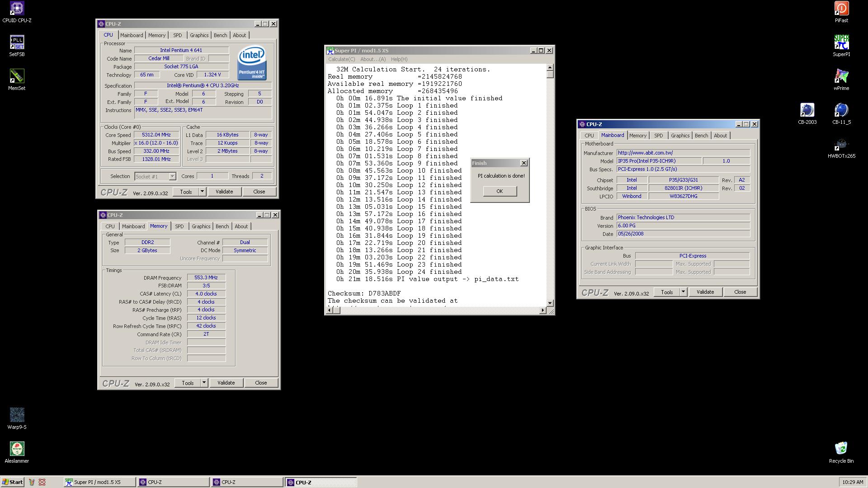Click the Start button
The height and width of the screenshot is (488, 868).
pyautogui.click(x=12, y=482)
